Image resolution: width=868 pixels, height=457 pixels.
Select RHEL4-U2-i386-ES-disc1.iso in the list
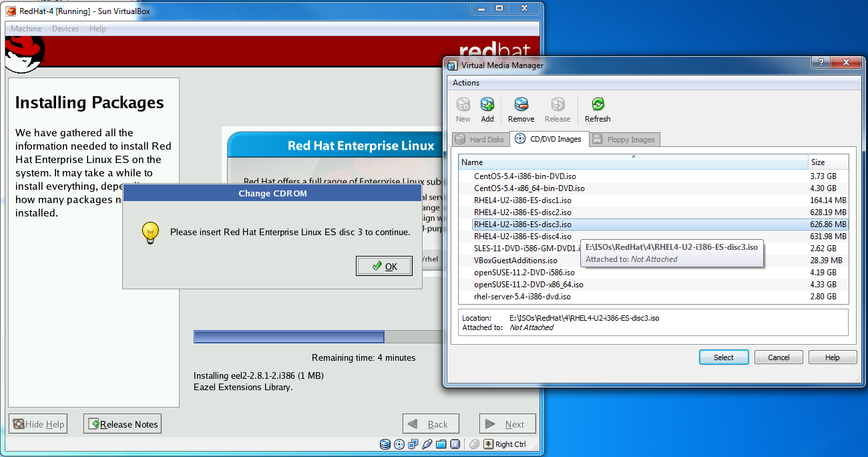pyautogui.click(x=653, y=200)
